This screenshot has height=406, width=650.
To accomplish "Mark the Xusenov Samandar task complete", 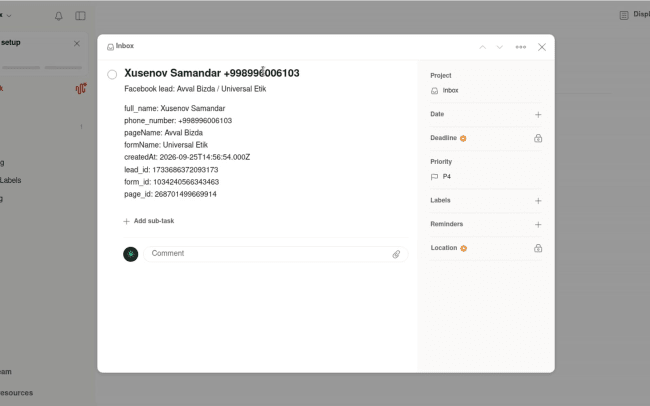I will tap(112, 75).
